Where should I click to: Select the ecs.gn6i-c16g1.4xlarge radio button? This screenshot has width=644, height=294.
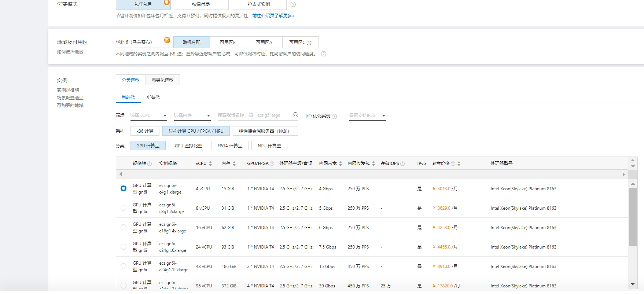[124, 227]
